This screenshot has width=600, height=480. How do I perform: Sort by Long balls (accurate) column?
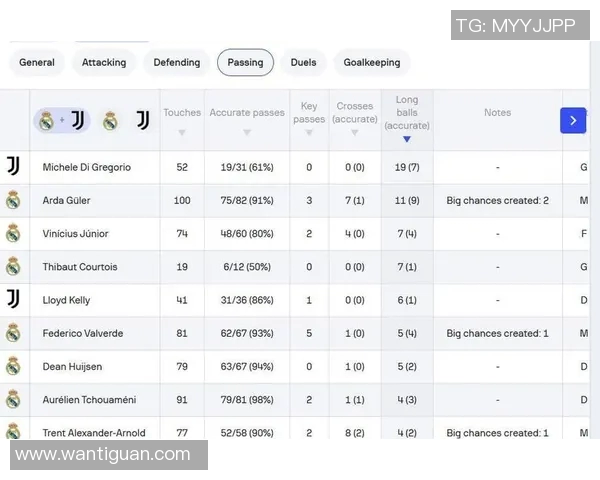[x=406, y=138]
